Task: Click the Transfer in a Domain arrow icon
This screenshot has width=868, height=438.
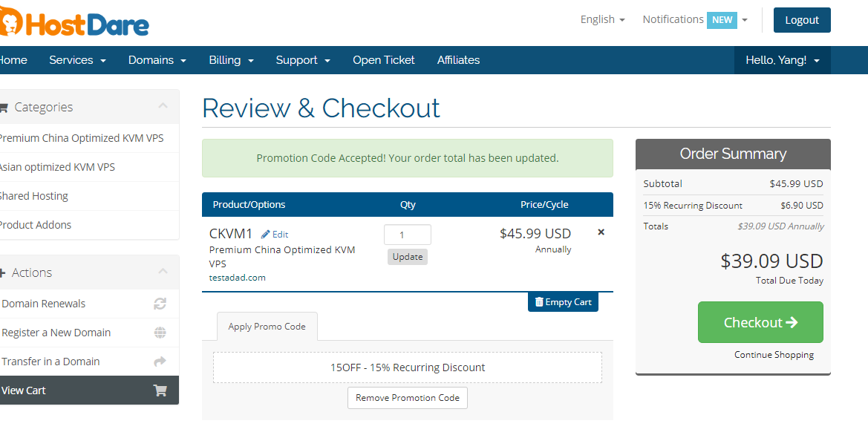Action: (x=160, y=362)
